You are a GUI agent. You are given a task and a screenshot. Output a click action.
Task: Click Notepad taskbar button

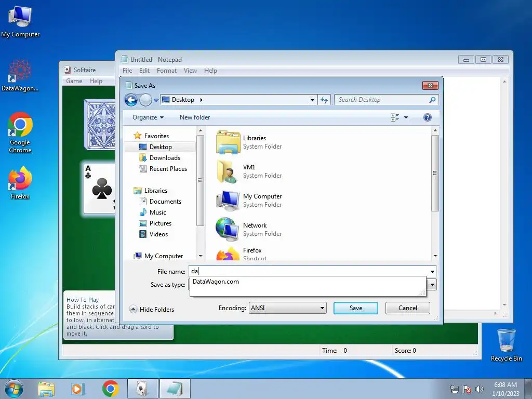point(175,389)
